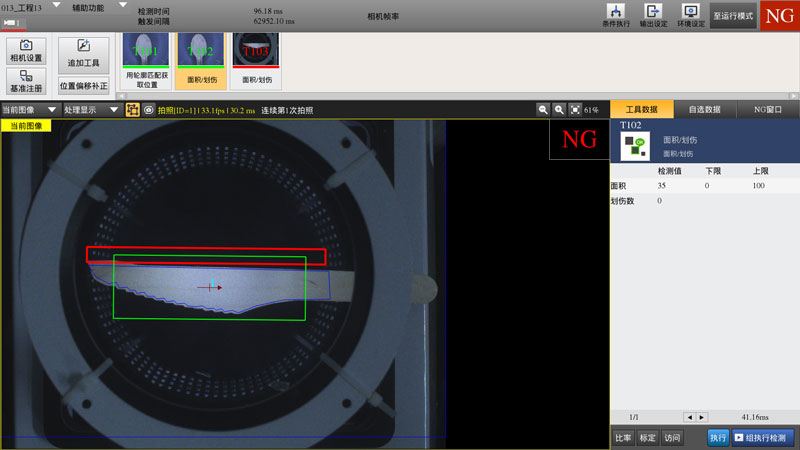Fit image to view window
This screenshot has width=800, height=450.
pos(575,110)
